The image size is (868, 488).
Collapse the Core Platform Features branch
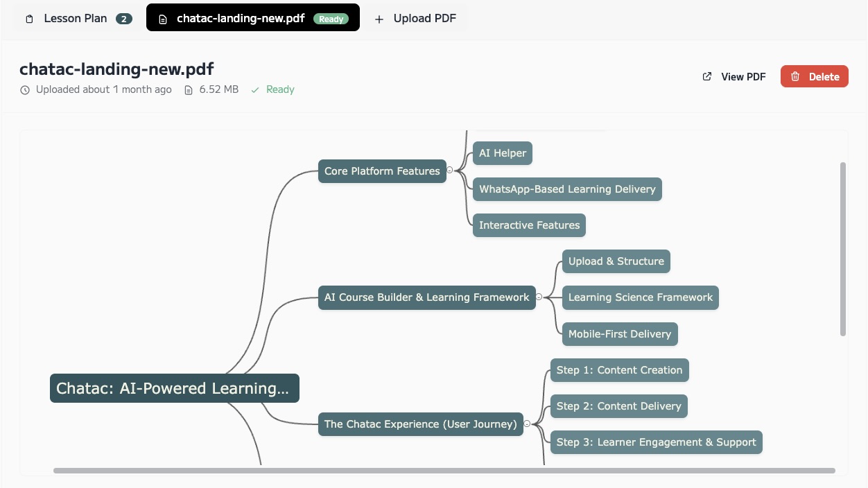click(x=451, y=168)
